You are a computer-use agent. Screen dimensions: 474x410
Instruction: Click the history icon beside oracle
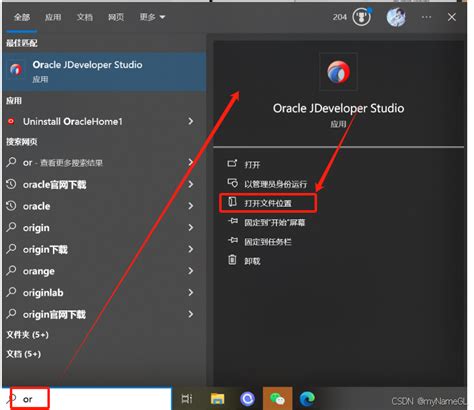click(x=11, y=206)
